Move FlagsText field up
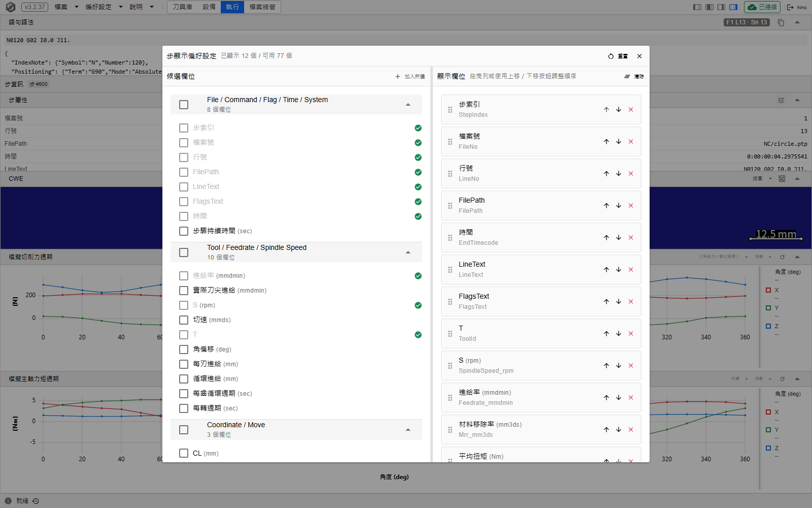 click(x=606, y=302)
